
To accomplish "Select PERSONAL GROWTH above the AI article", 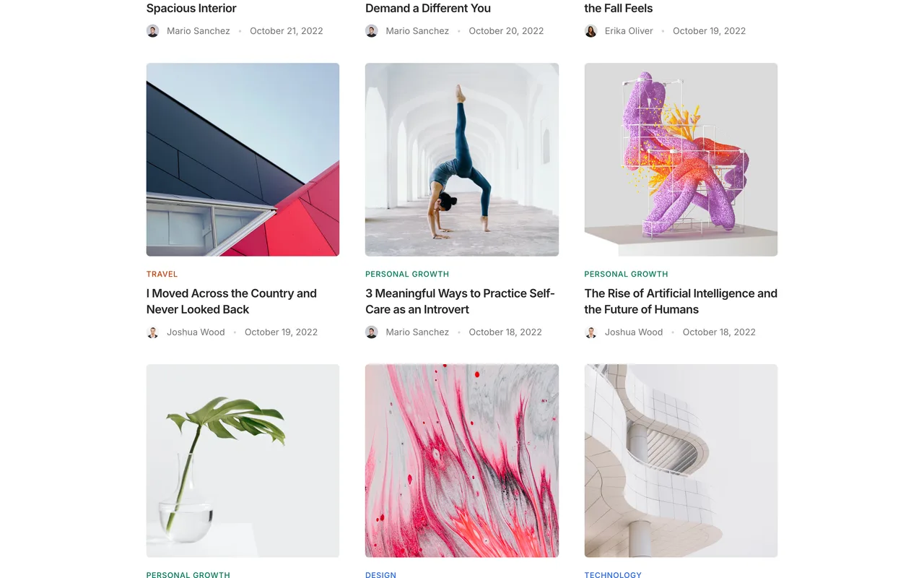I will (626, 275).
